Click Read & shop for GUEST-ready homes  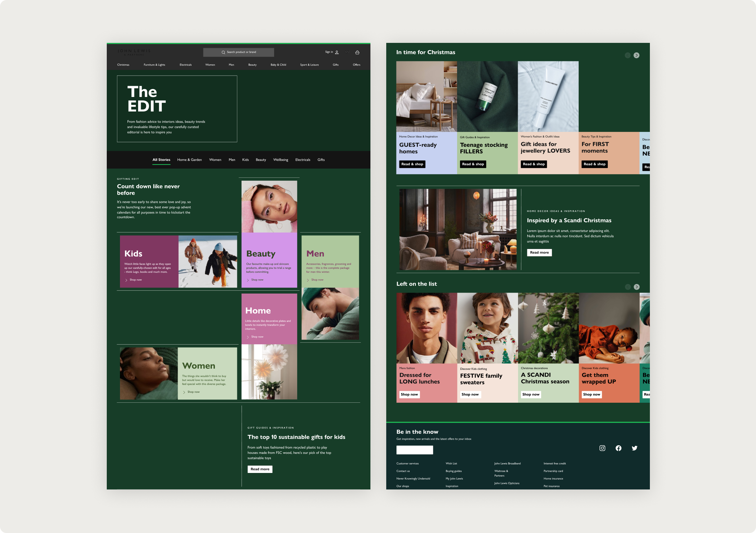(x=412, y=164)
